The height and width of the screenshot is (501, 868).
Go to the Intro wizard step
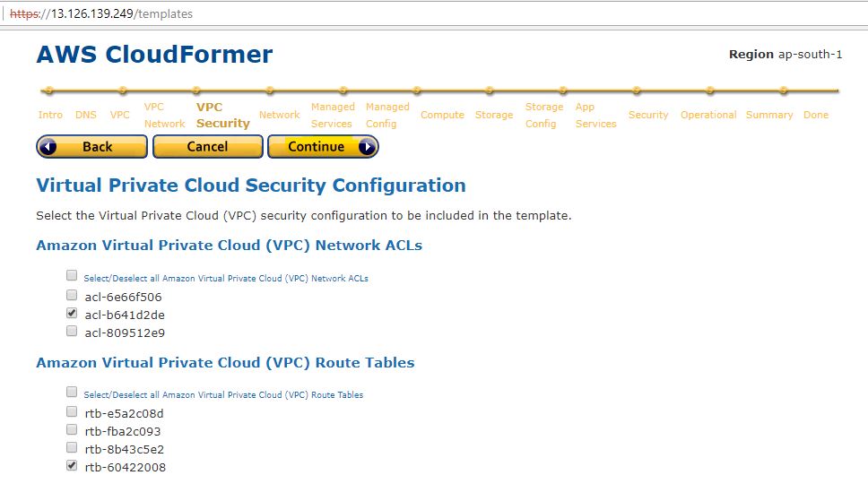(x=50, y=115)
